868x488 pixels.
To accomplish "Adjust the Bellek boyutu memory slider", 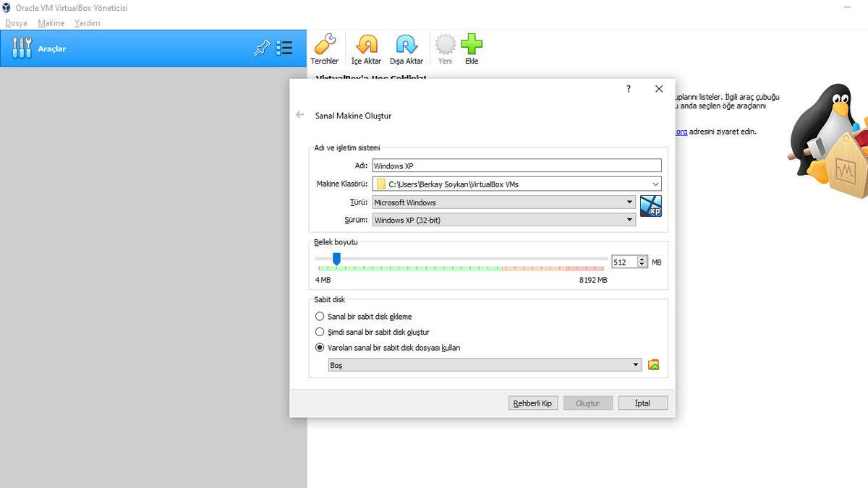I will [335, 259].
